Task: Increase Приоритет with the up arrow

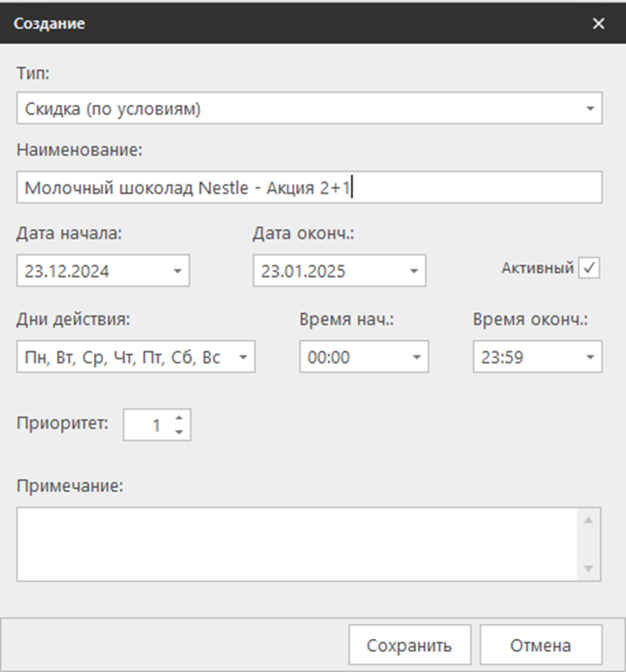Action: [178, 419]
